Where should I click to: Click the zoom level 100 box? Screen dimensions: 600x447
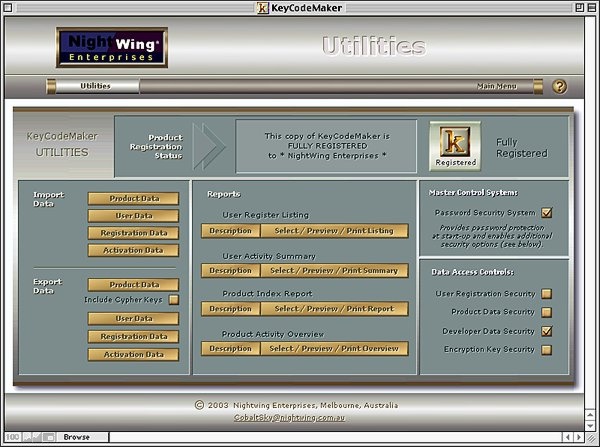[x=13, y=437]
